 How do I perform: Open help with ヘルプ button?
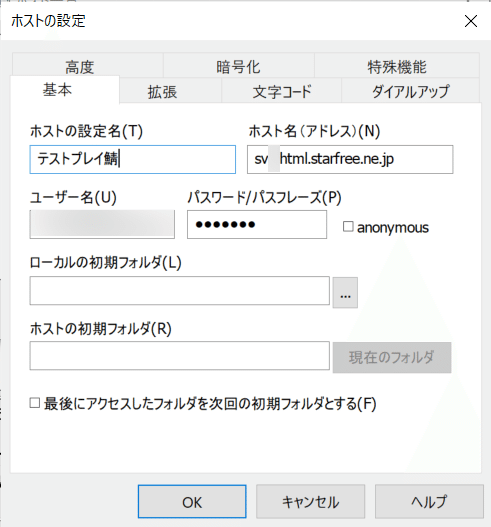click(429, 501)
